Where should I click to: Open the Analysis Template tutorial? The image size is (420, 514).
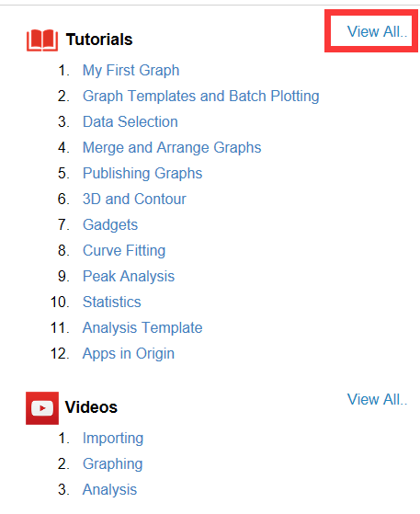pyautogui.click(x=142, y=328)
